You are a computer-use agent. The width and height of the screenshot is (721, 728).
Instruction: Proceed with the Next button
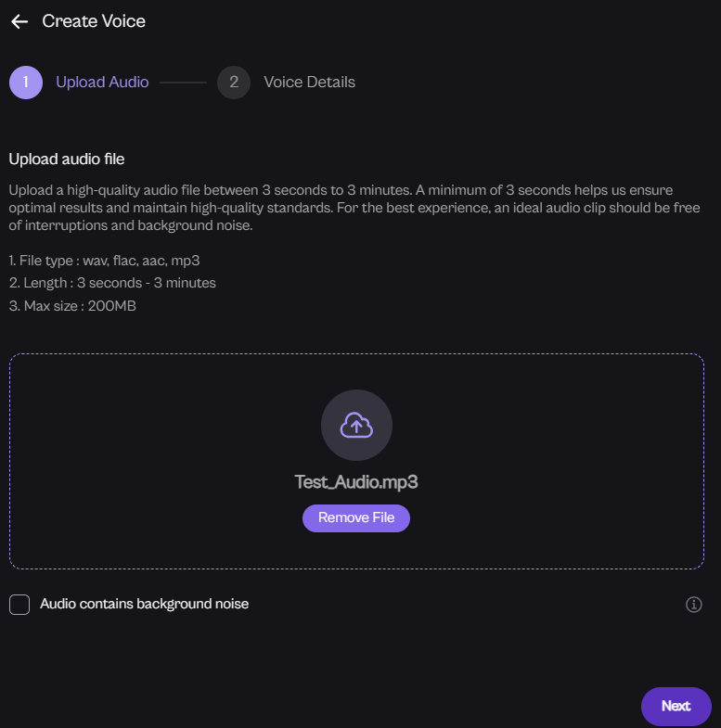click(x=676, y=706)
